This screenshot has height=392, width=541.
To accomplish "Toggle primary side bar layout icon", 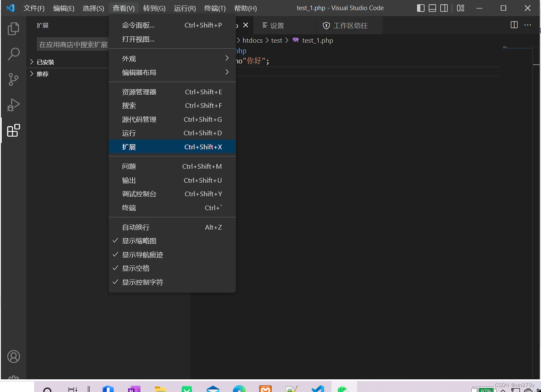I will [421, 8].
